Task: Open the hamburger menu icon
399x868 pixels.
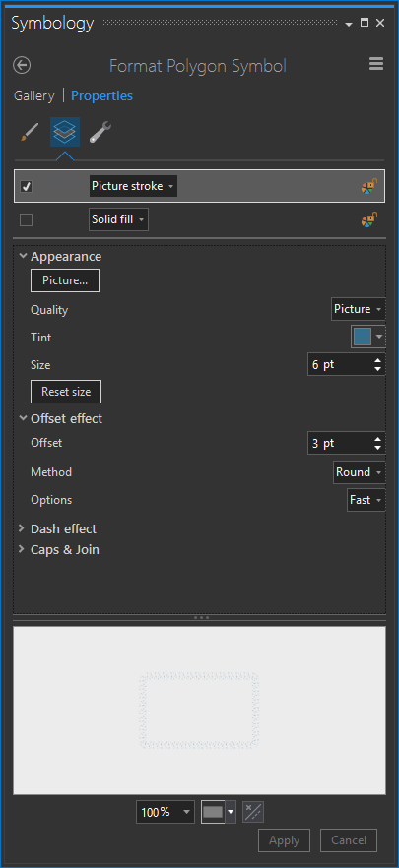Action: point(376,64)
